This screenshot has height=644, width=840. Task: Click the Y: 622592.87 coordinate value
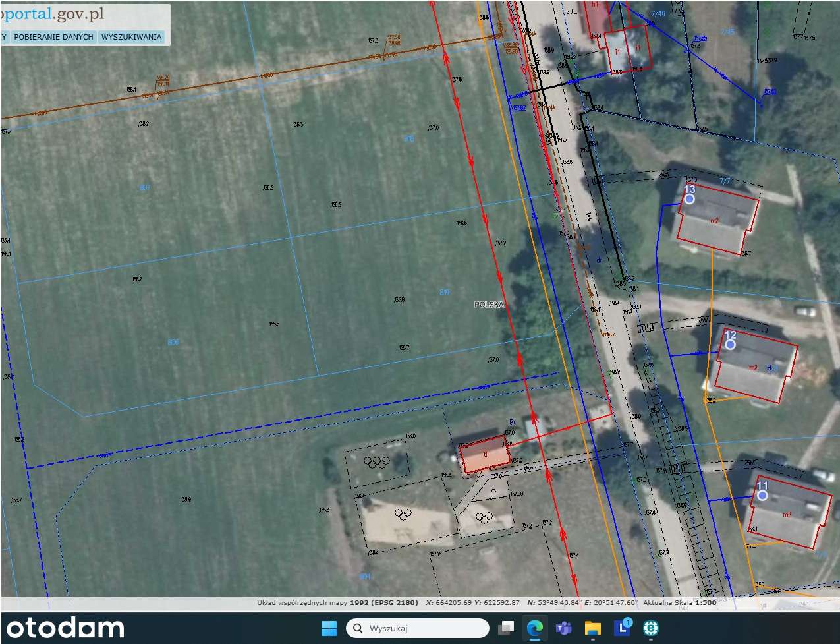click(497, 602)
